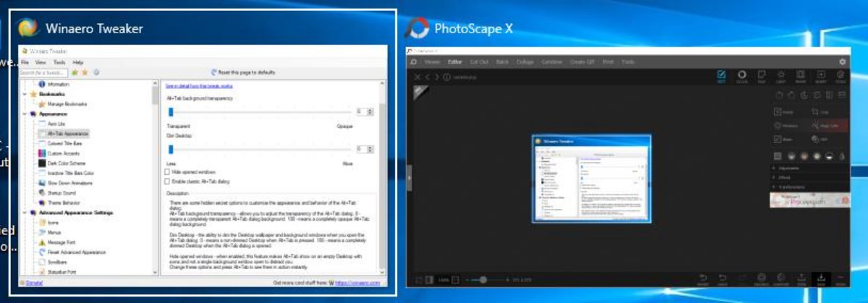Viewport: 868px width, 303px height.
Task: Click the gear icon in Winaero toolbar
Action: point(96,72)
